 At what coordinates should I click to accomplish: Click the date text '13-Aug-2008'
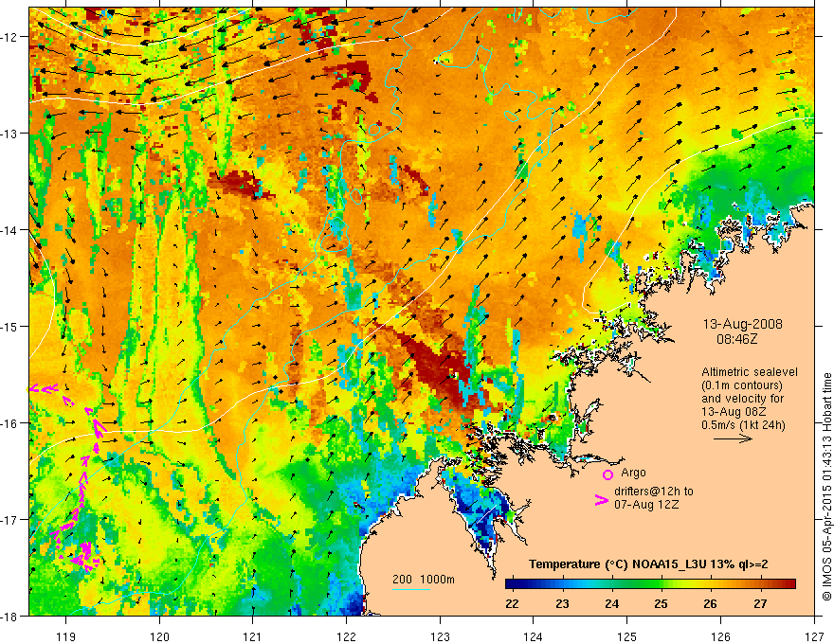[742, 324]
